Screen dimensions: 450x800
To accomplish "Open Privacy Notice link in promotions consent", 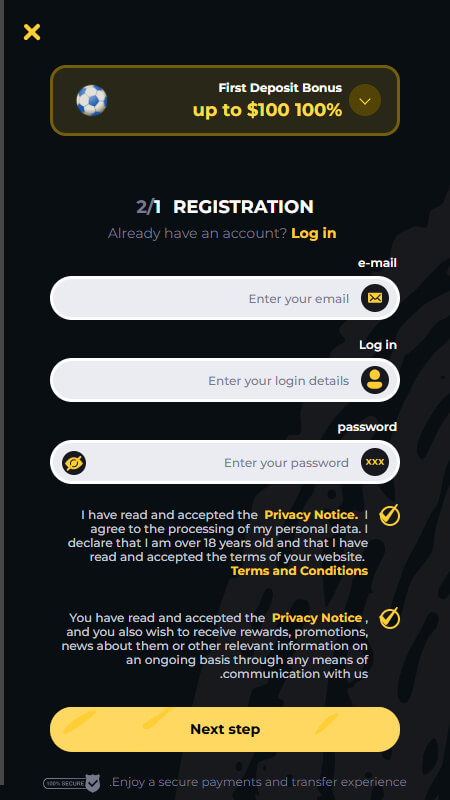I will (317, 618).
